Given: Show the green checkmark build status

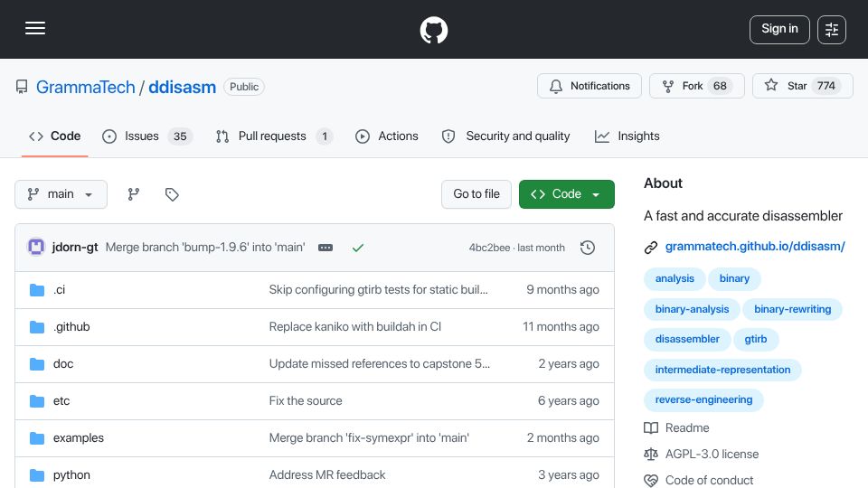Looking at the screenshot, I should pos(358,248).
